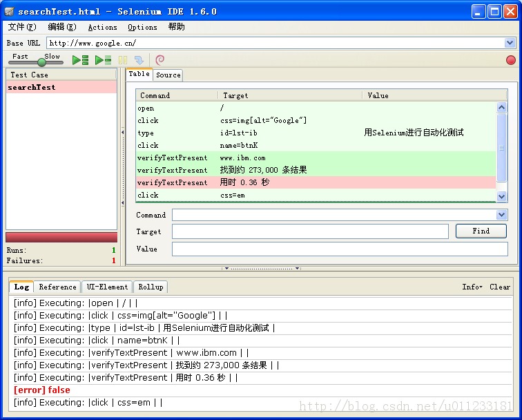
Task: Click Clear to empty the log
Action: coord(500,287)
